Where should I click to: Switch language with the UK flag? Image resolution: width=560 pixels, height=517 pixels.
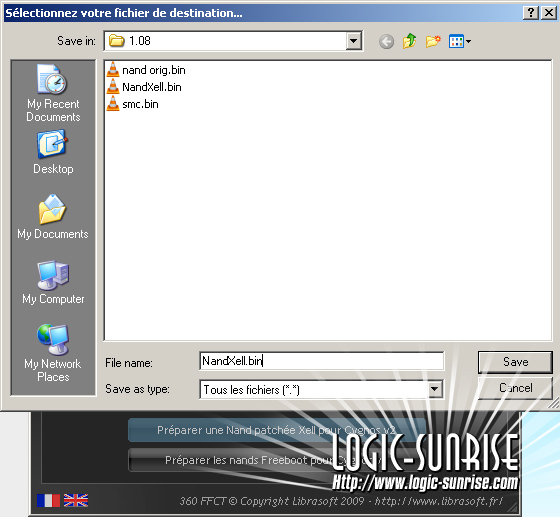click(x=76, y=500)
